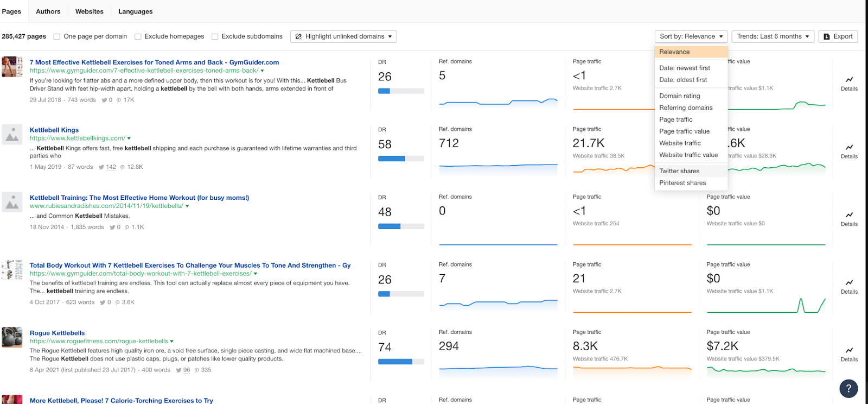Open 'Total Body Workout With 7 Kettlebell Exercises' link

point(190,266)
